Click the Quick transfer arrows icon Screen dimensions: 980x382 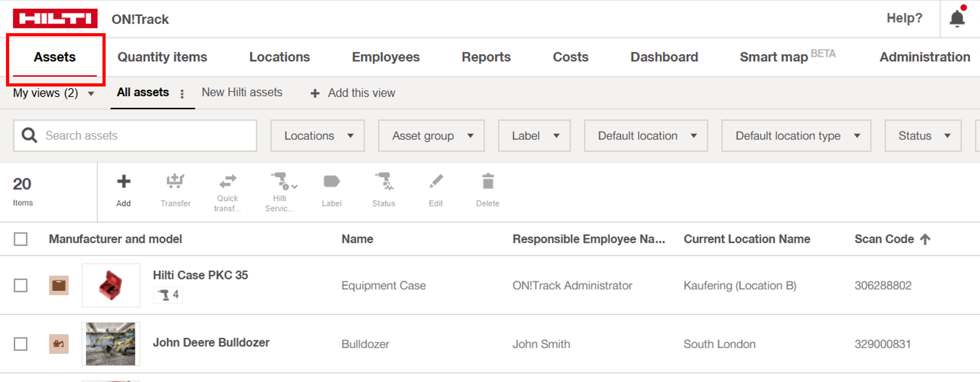coord(228,181)
